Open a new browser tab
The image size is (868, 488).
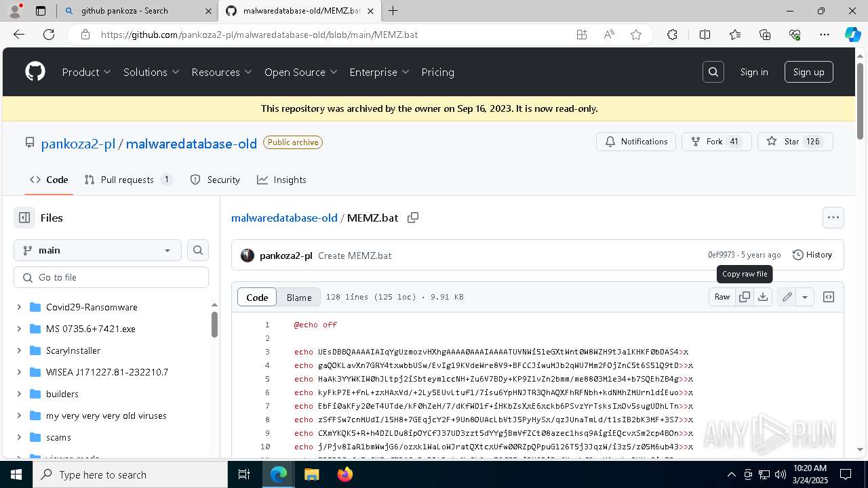pos(393,11)
